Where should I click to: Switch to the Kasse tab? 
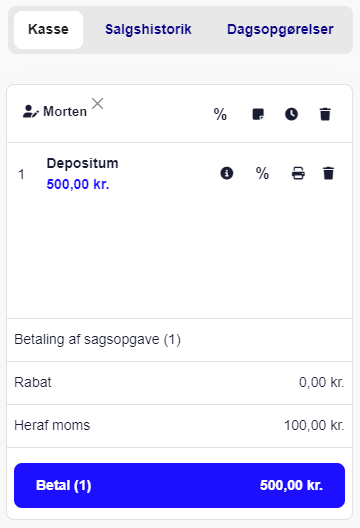pos(48,30)
